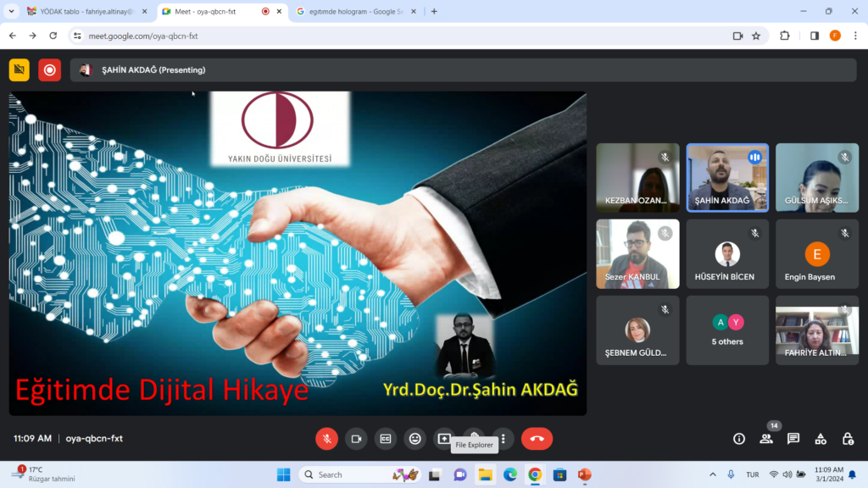Screen dimensions: 868x488
Task: Unmute the microphone in Meet toolbar
Action: click(x=326, y=439)
